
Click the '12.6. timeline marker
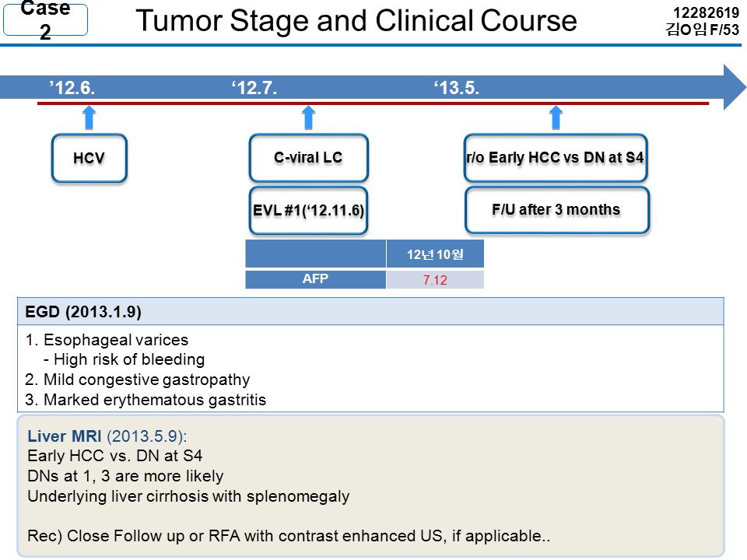pos(72,88)
